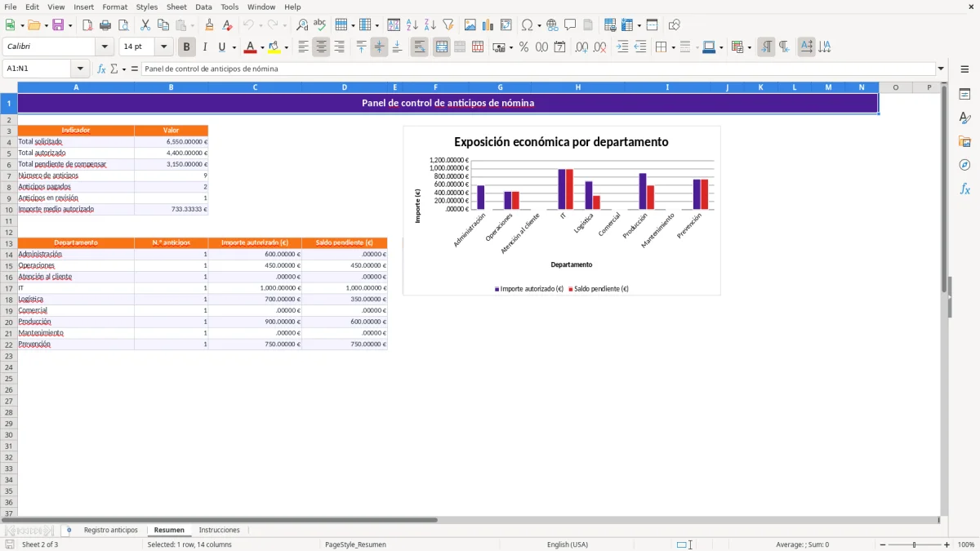Add a decimal place
The image size is (980, 551).
coord(581,47)
